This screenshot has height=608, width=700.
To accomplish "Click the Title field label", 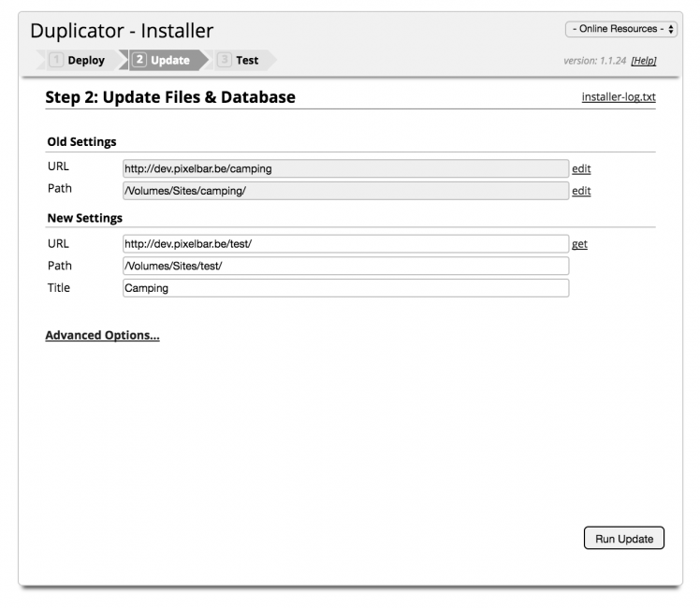I will pos(58,288).
